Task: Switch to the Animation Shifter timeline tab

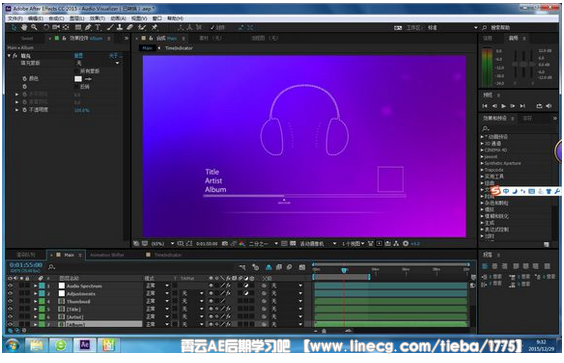Action: 107,255
